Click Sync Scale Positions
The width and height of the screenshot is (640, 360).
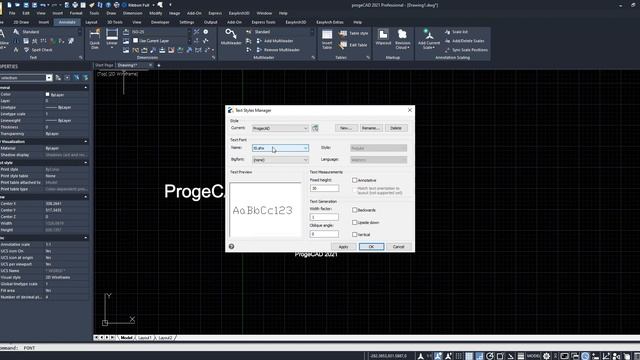pyautogui.click(x=466, y=50)
